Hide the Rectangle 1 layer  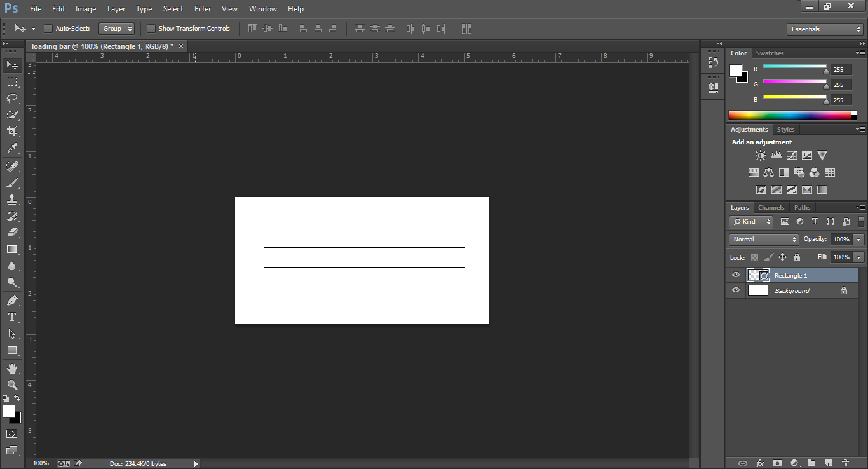[x=735, y=275]
